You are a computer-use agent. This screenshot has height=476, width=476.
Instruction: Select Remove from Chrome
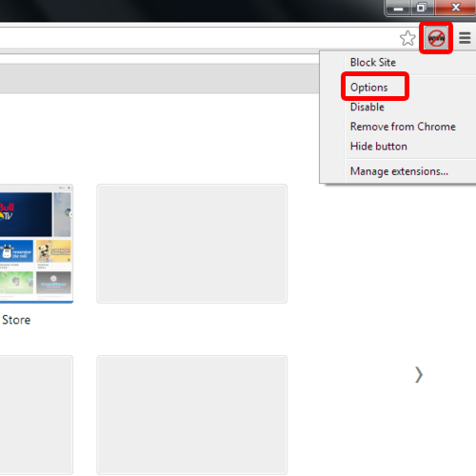403,127
